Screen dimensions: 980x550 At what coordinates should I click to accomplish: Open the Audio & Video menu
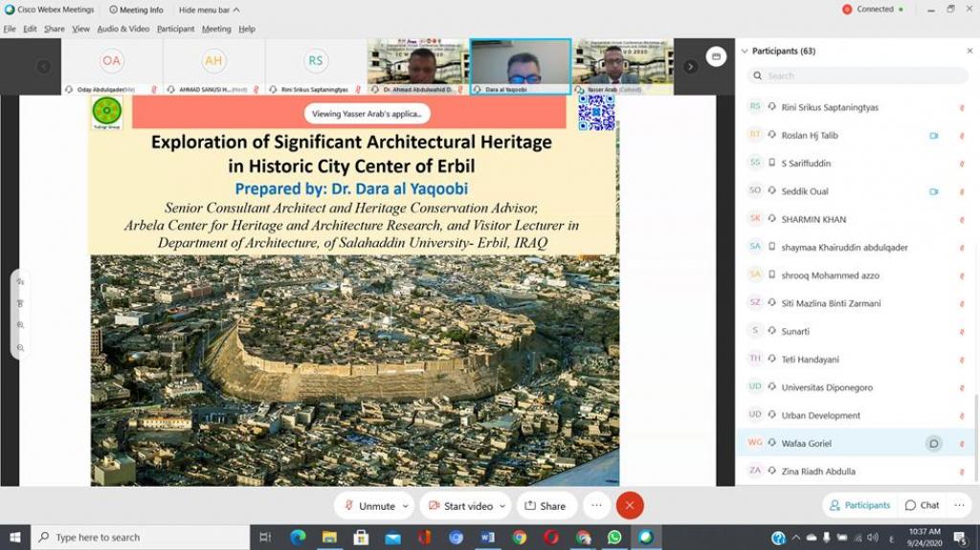[122, 29]
